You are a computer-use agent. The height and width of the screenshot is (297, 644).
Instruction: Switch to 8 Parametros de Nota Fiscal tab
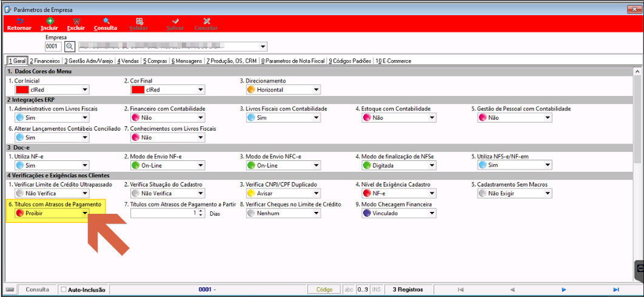point(293,61)
